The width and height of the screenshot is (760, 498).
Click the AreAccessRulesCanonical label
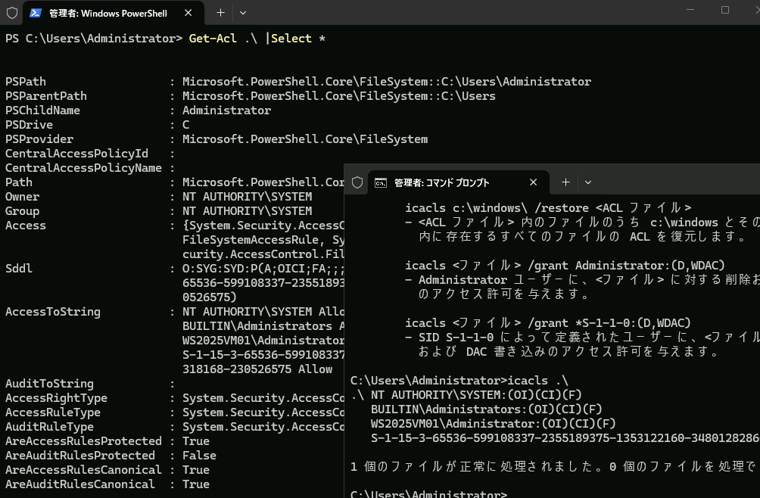[x=83, y=470]
